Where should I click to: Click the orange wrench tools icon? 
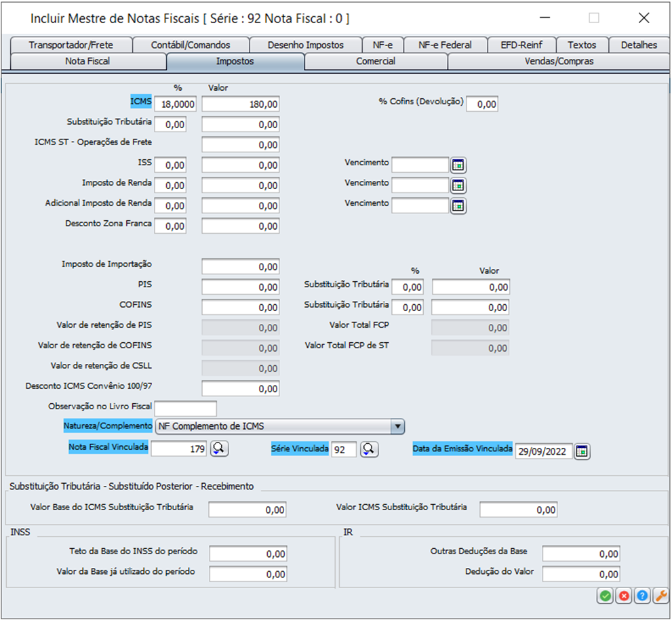click(x=660, y=596)
